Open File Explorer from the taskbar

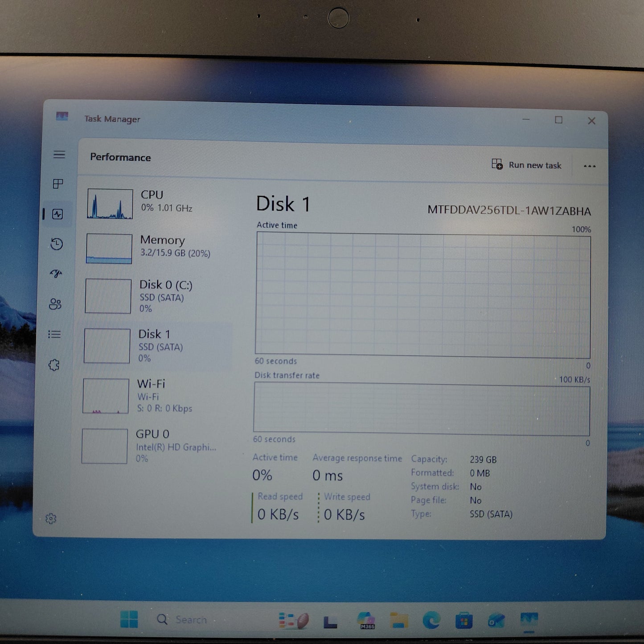coord(398,619)
